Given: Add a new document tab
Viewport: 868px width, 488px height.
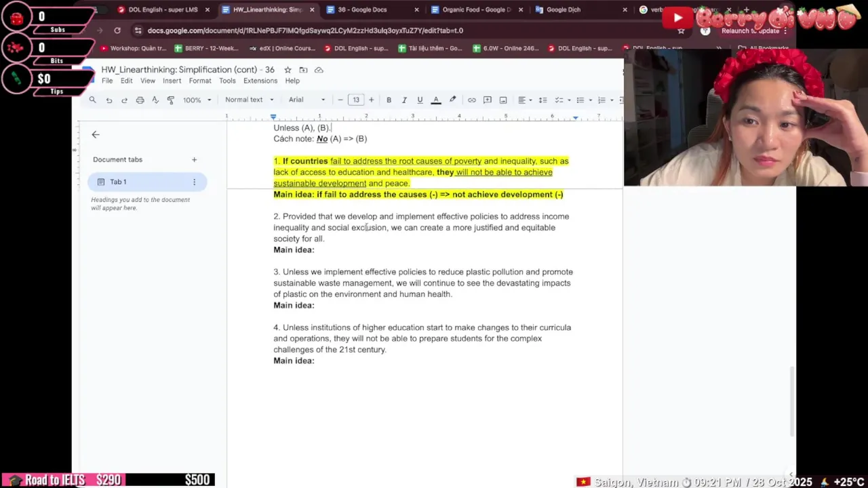Looking at the screenshot, I should click(x=194, y=160).
